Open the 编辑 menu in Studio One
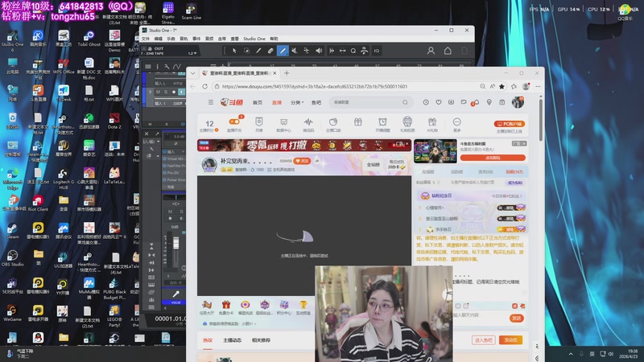The height and width of the screenshot is (362, 644). pos(158,39)
